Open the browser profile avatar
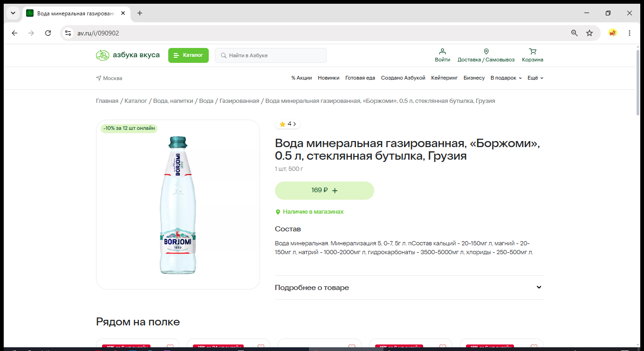644x351 pixels. pos(613,33)
